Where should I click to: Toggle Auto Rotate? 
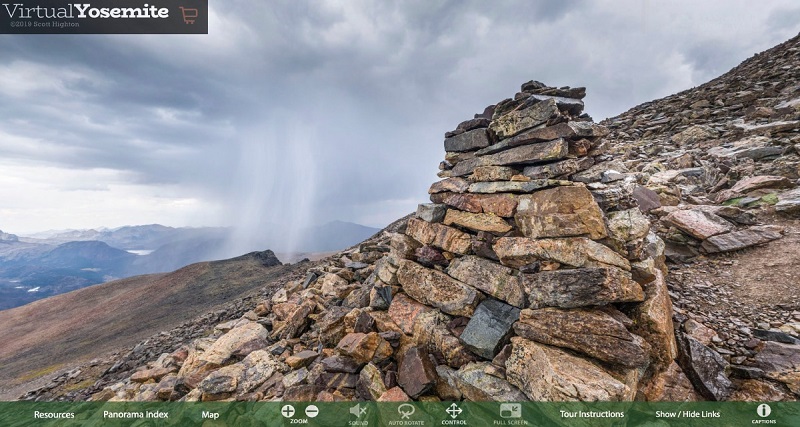pos(406,411)
